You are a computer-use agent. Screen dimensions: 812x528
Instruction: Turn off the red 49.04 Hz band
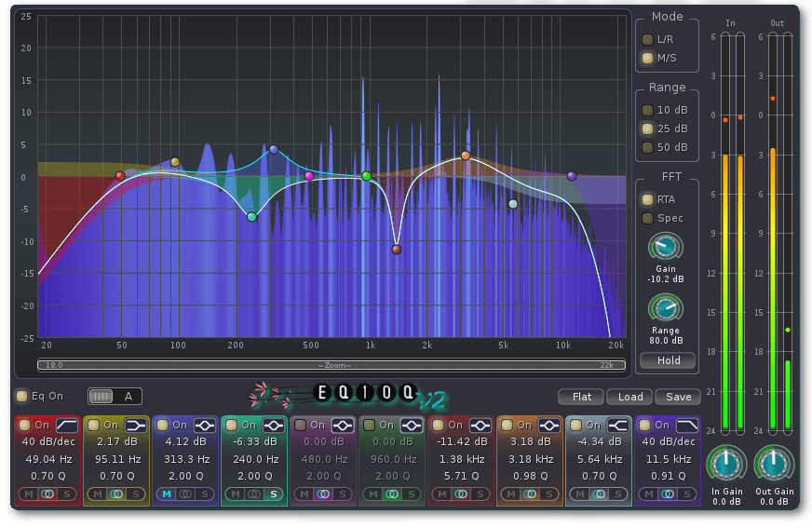pyautogui.click(x=24, y=425)
